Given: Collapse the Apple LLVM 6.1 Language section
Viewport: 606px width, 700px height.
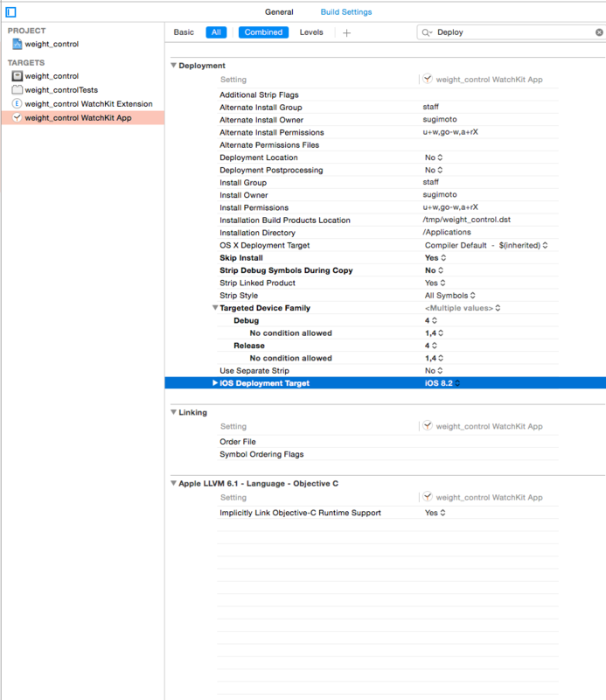Looking at the screenshot, I should pyautogui.click(x=174, y=483).
